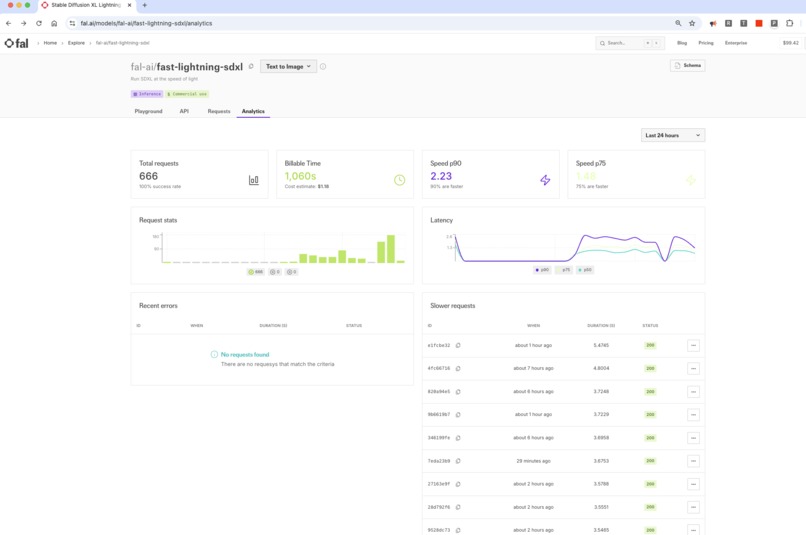This screenshot has width=806, height=535.
Task: Click the fal logo
Action: 16,43
